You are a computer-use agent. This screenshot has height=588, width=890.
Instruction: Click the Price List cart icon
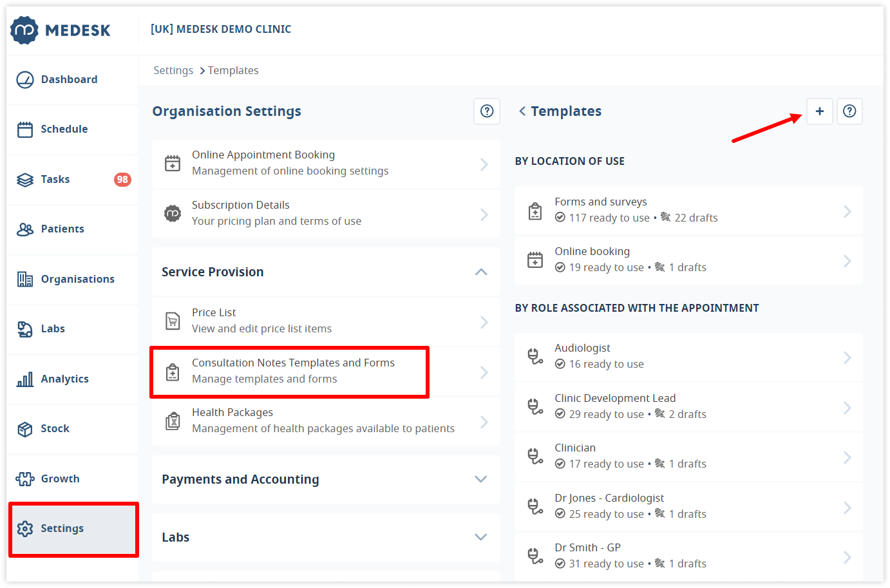(173, 321)
